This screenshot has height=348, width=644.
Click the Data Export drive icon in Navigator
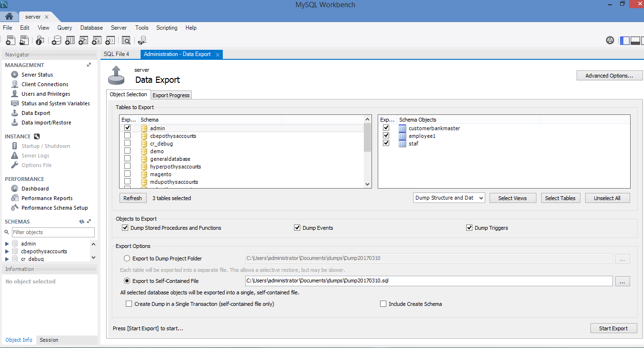14,113
